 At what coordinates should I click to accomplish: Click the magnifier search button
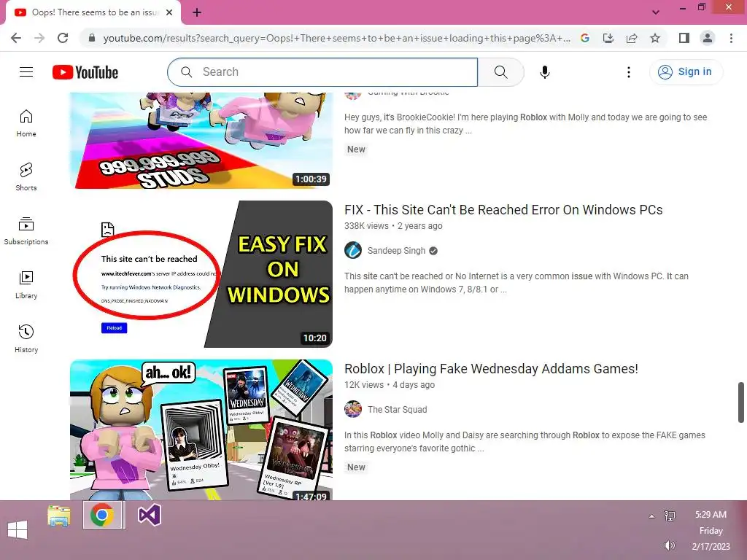[x=500, y=72]
